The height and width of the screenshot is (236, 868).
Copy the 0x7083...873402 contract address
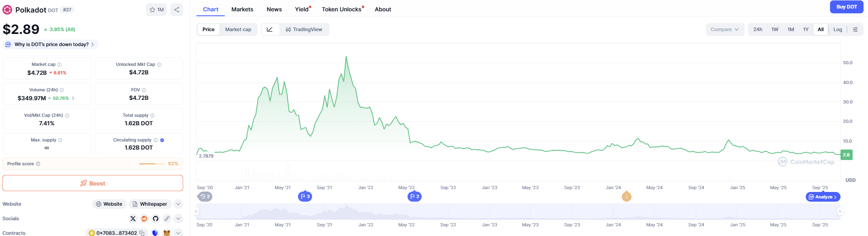(x=142, y=233)
